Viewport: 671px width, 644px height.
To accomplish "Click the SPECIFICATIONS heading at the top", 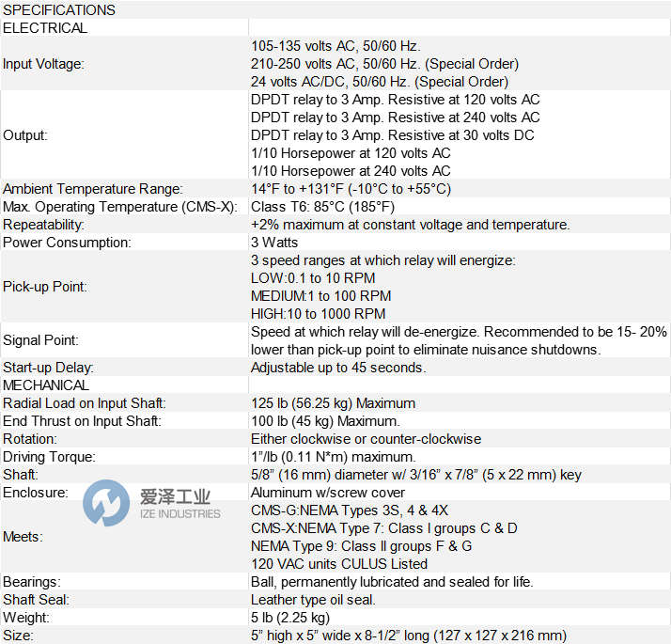I will tap(59, 10).
